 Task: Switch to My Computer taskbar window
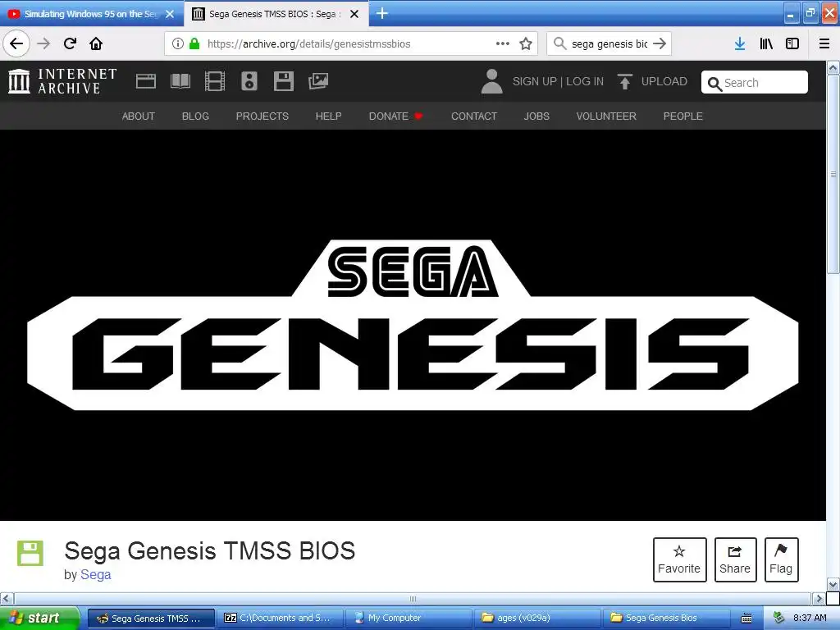click(x=409, y=619)
